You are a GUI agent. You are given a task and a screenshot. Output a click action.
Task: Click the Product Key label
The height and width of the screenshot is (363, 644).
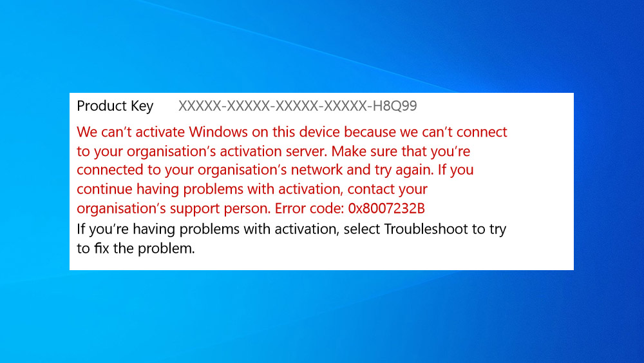point(115,106)
